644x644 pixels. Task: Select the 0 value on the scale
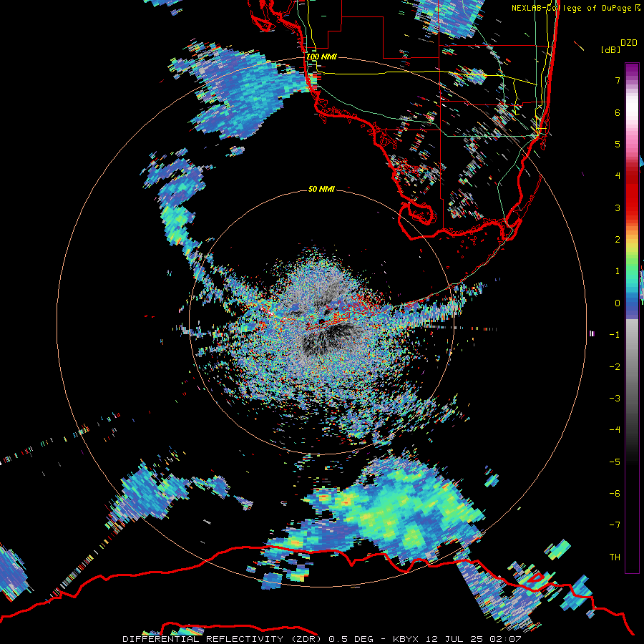[x=618, y=303]
